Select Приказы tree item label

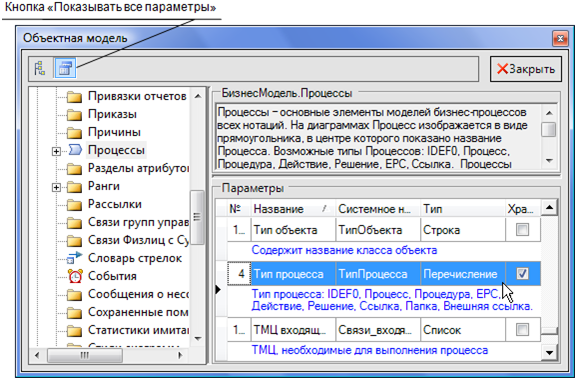[112, 114]
